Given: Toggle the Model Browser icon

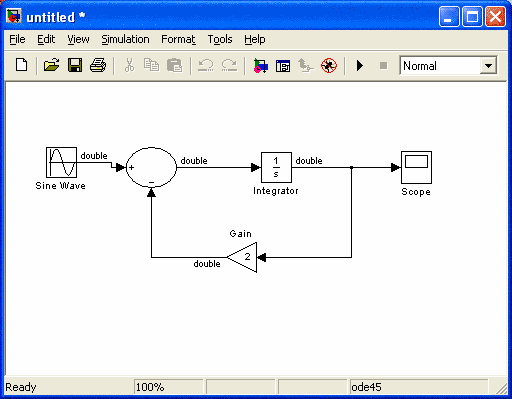Looking at the screenshot, I should tap(283, 66).
